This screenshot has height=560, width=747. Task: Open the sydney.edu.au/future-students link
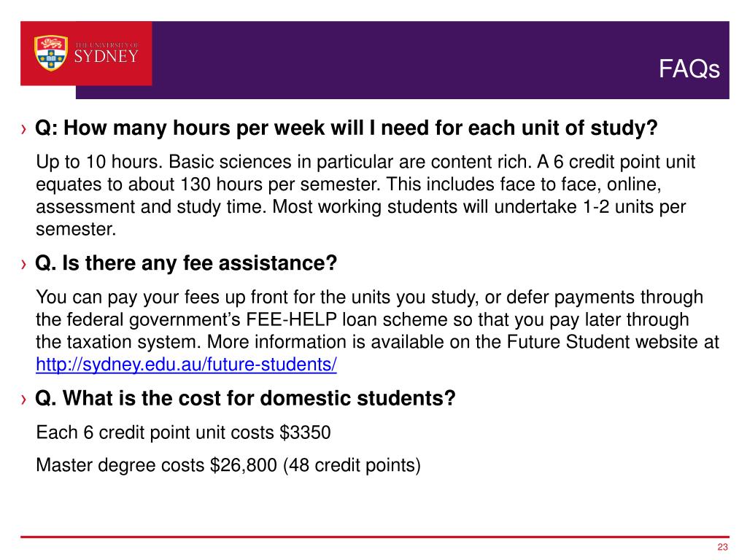(186, 365)
